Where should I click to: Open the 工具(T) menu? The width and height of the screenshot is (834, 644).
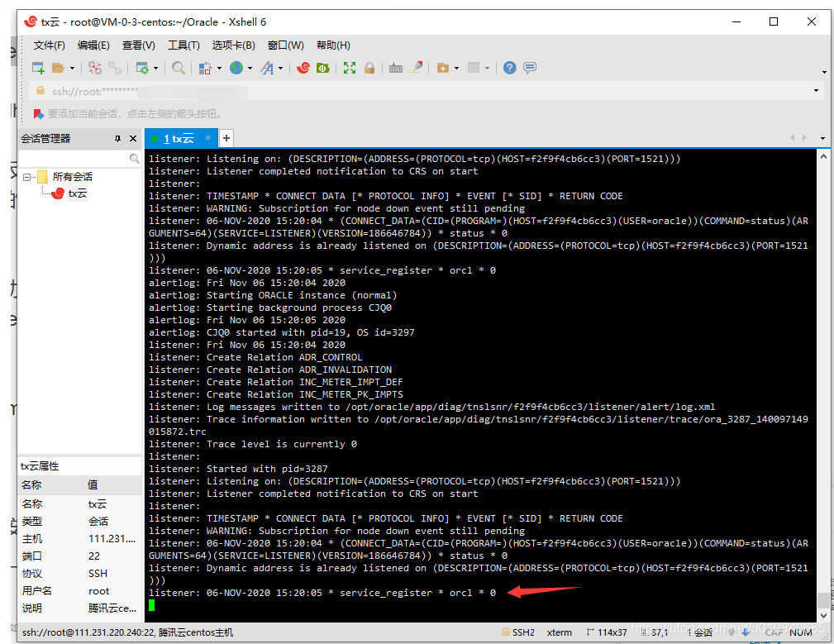(x=183, y=45)
